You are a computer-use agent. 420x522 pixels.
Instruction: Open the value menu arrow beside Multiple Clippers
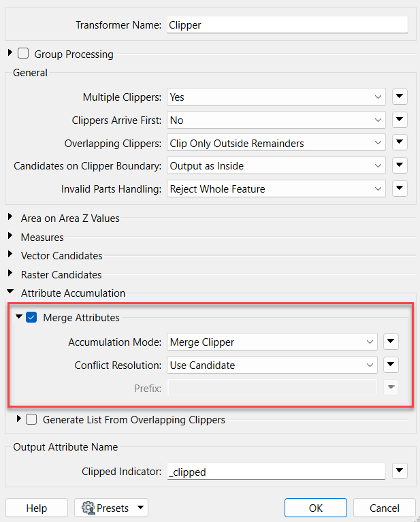coord(400,97)
